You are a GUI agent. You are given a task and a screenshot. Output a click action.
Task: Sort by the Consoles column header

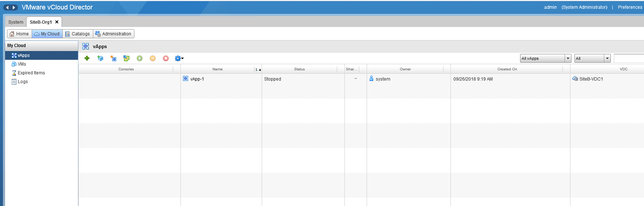tap(126, 69)
